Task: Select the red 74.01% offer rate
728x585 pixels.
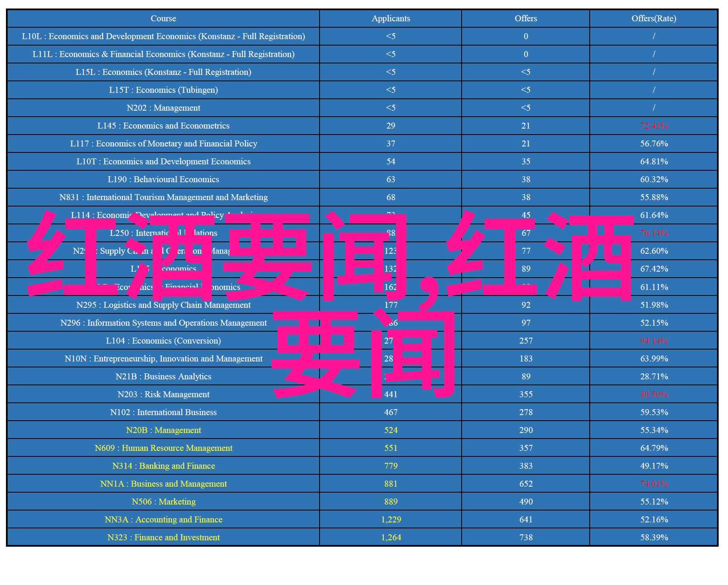Action: [654, 484]
